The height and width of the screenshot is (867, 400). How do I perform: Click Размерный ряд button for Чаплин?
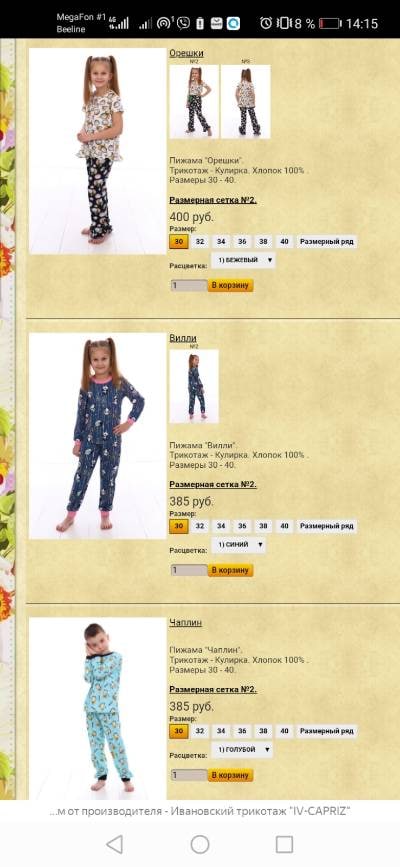point(326,731)
